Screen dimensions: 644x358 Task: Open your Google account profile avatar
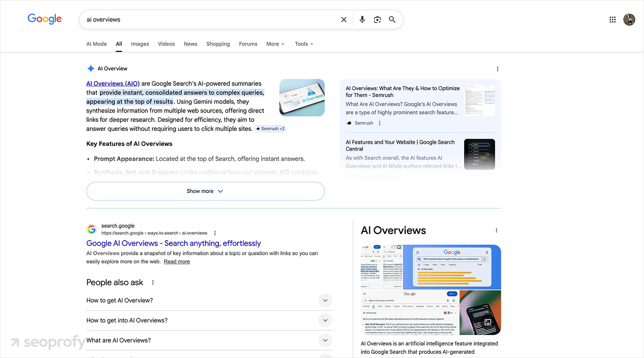[x=629, y=19]
